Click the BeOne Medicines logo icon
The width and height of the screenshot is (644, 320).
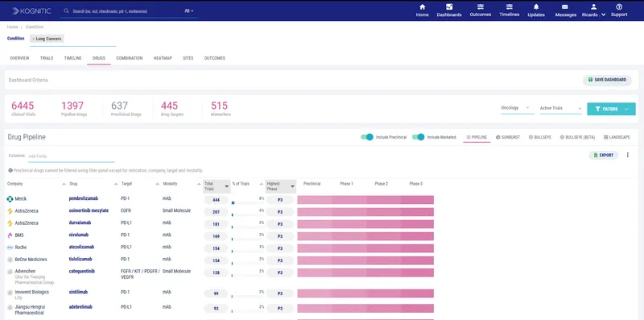(x=10, y=260)
